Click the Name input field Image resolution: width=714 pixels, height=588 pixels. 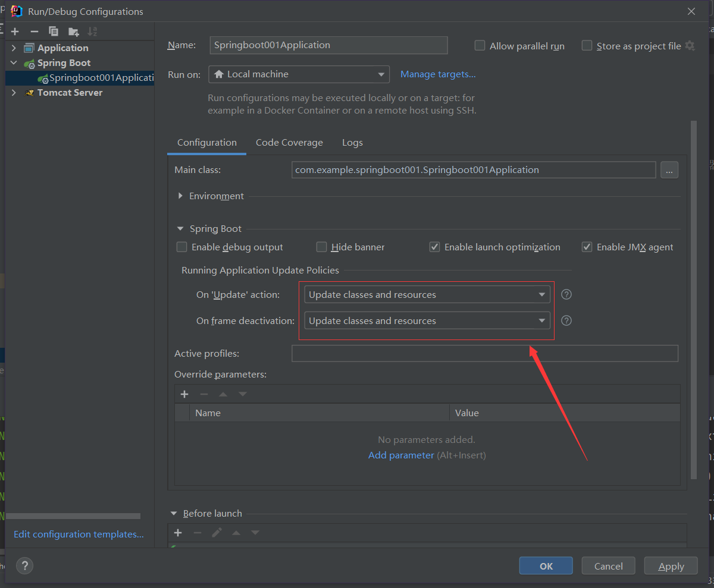click(329, 45)
